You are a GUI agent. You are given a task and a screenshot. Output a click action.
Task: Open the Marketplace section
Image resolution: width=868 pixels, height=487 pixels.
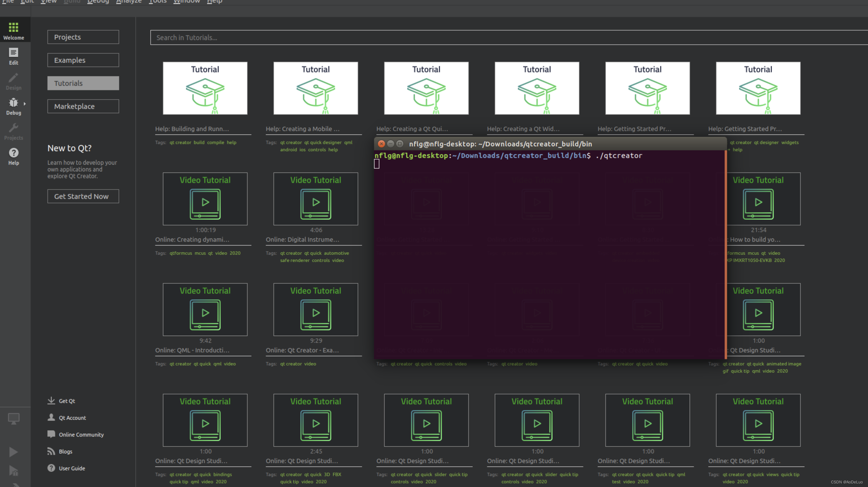tap(83, 106)
